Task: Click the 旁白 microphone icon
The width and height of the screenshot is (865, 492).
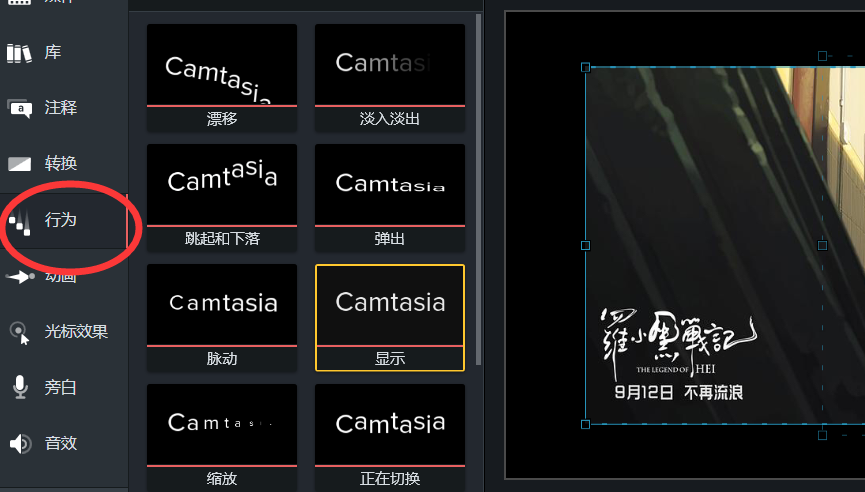Action: click(x=20, y=387)
